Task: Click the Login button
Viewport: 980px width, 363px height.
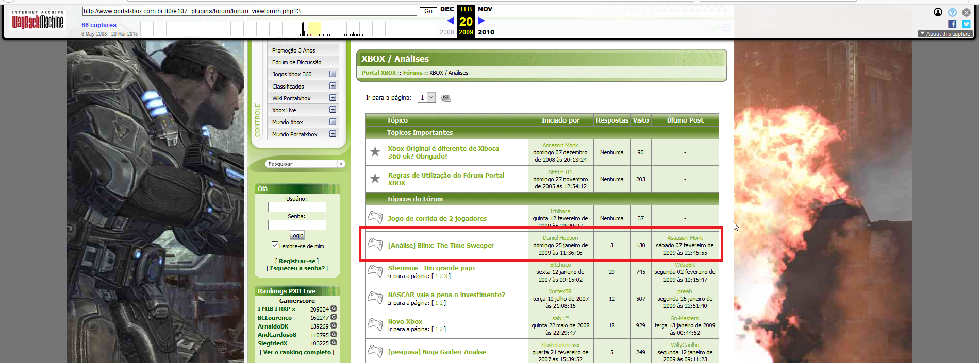Action: (x=296, y=235)
